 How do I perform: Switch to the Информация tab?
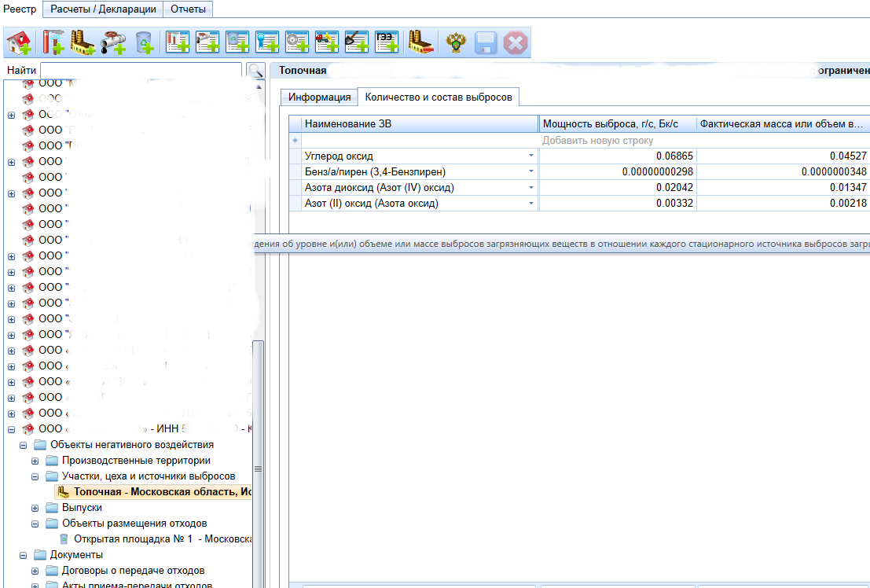click(319, 97)
